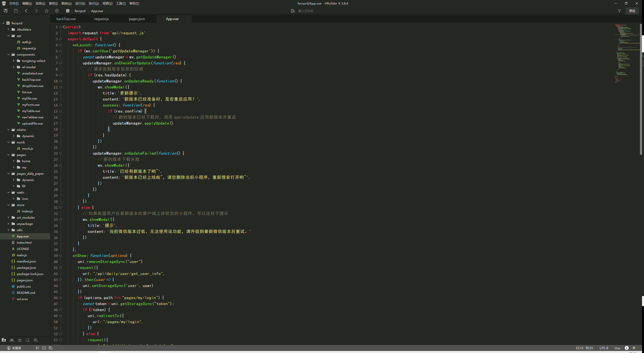Open the terminal icon in status bar
Image resolution: width=644 pixels, height=353 pixels.
click(x=44, y=348)
